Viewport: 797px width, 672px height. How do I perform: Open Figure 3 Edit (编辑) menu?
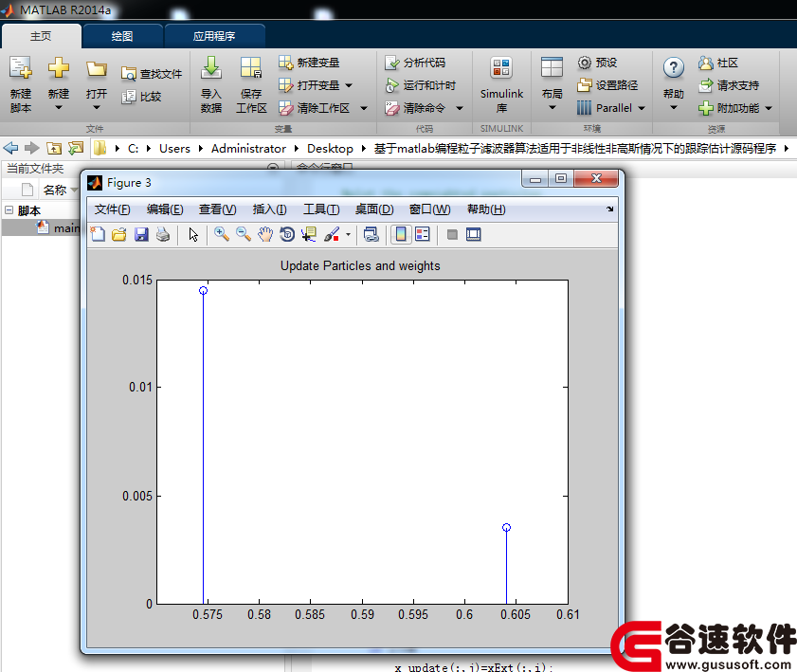[x=165, y=209]
